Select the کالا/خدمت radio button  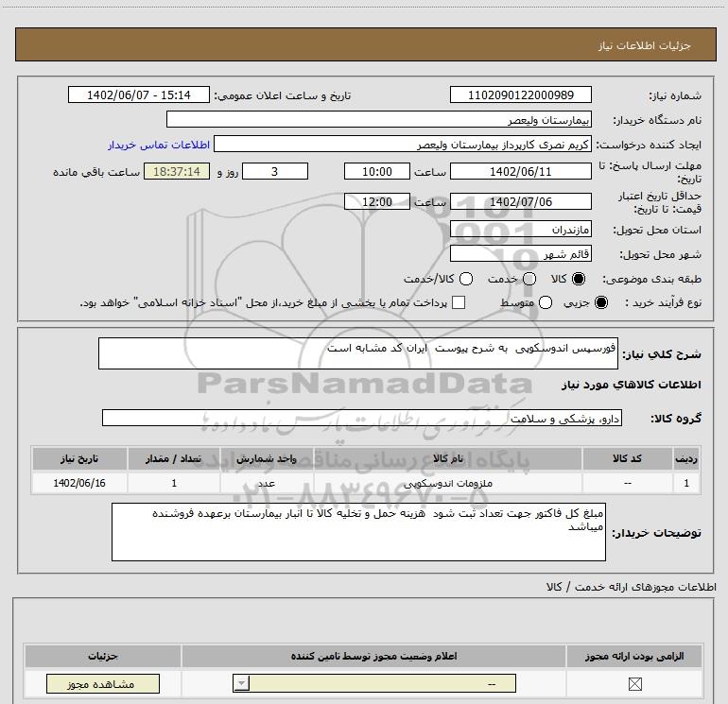pos(466,279)
